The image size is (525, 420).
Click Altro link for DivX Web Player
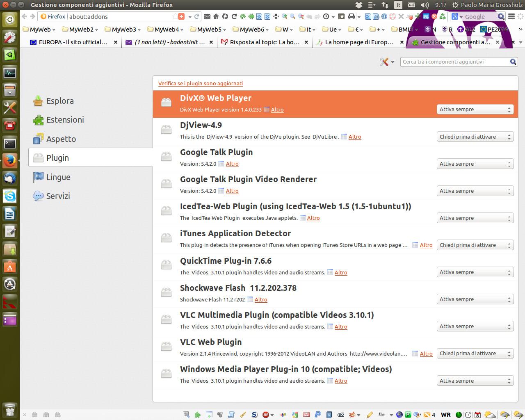tap(277, 110)
